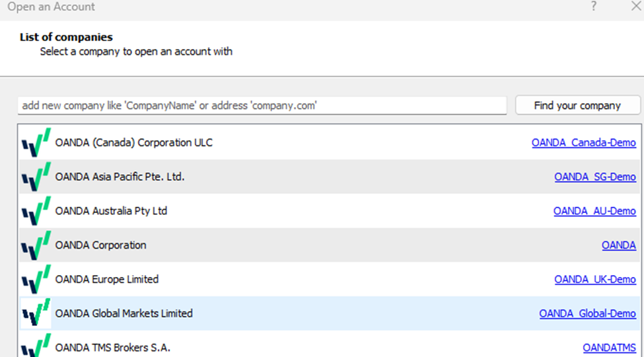The width and height of the screenshot is (644, 357).
Task: Click the OANDA Australia Pty Ltd logo icon
Action: (x=36, y=212)
